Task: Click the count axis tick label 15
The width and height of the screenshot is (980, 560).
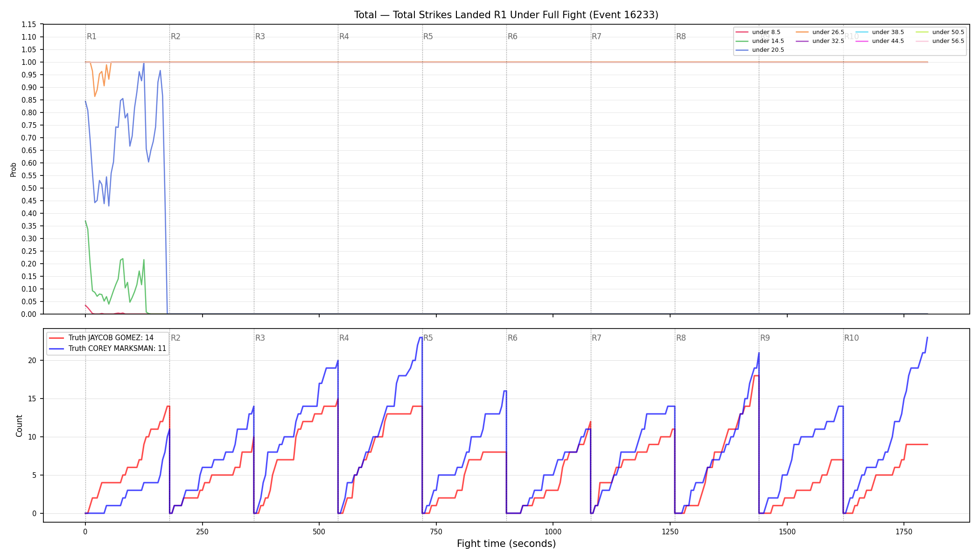Action: (x=32, y=399)
